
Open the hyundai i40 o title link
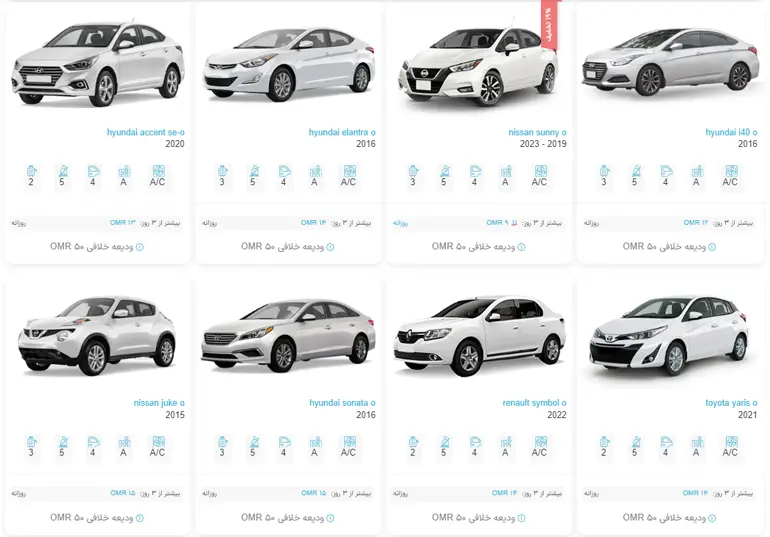tap(731, 133)
